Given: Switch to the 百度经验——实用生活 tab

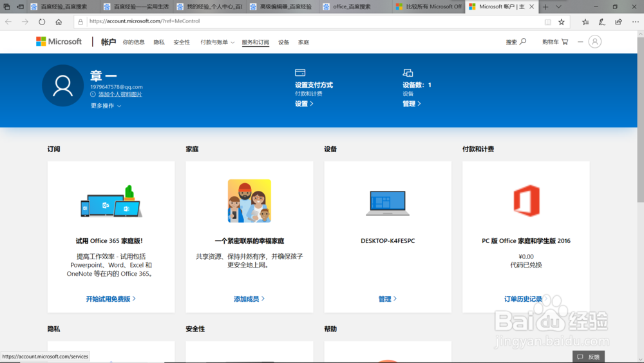Looking at the screenshot, I should pyautogui.click(x=137, y=6).
